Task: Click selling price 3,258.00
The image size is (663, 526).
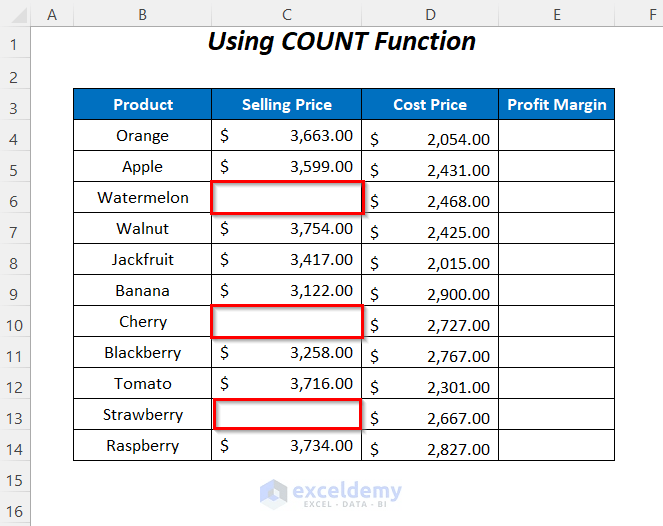Action: click(287, 352)
